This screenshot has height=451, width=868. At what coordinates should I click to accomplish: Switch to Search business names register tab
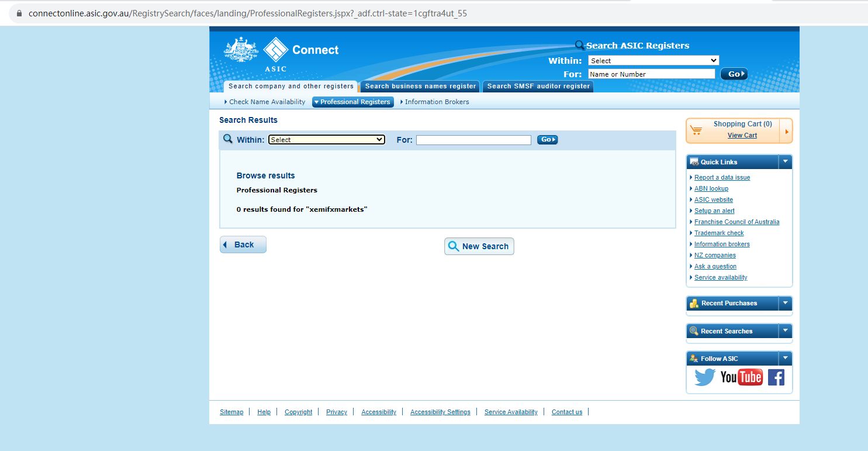point(420,87)
